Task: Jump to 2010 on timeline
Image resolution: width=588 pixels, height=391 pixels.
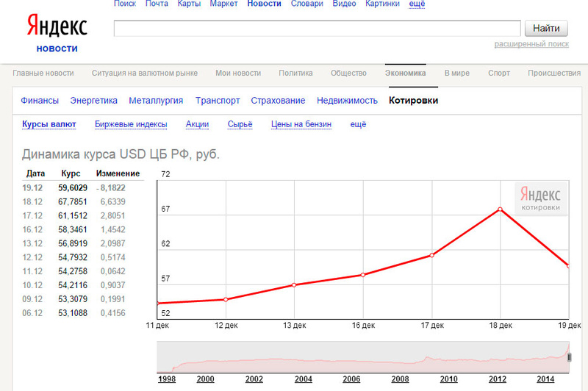Action: pyautogui.click(x=449, y=379)
